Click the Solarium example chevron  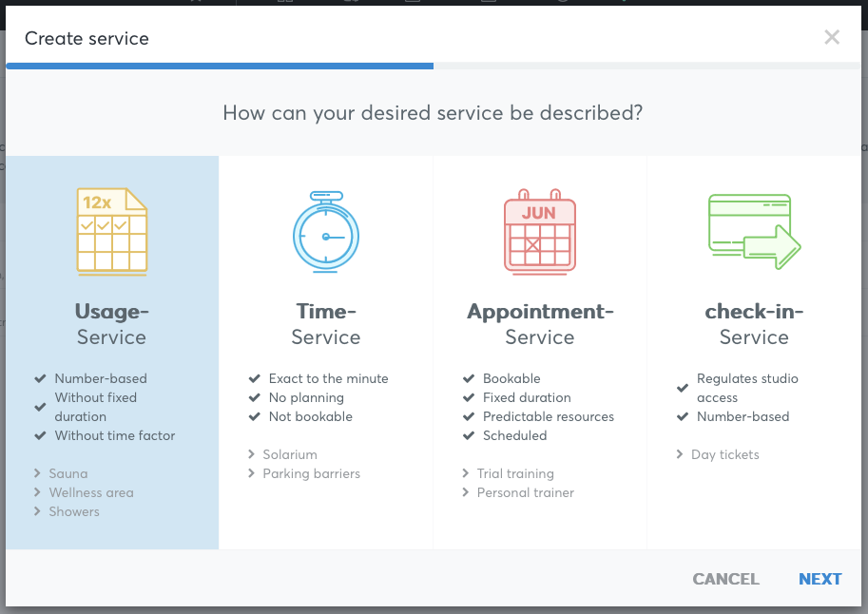point(251,454)
